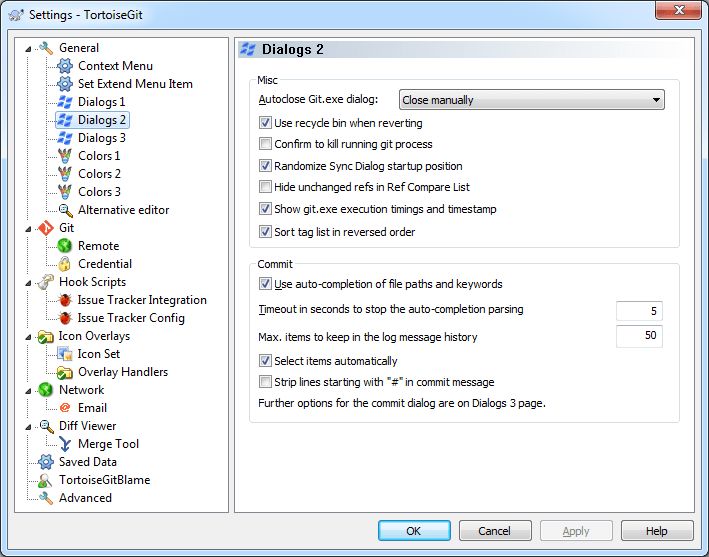Click the red Git diamond icon
709x557 pixels.
coord(46,228)
